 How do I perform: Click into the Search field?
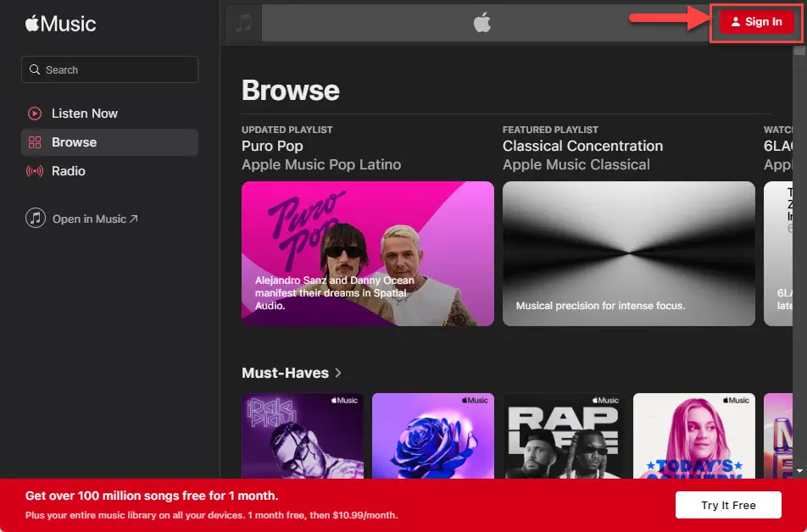[109, 69]
